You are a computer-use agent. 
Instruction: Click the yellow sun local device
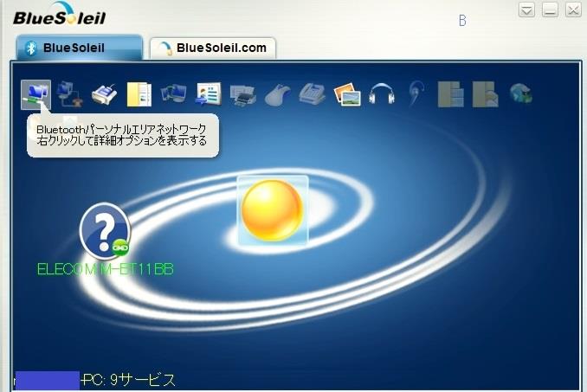point(273,210)
